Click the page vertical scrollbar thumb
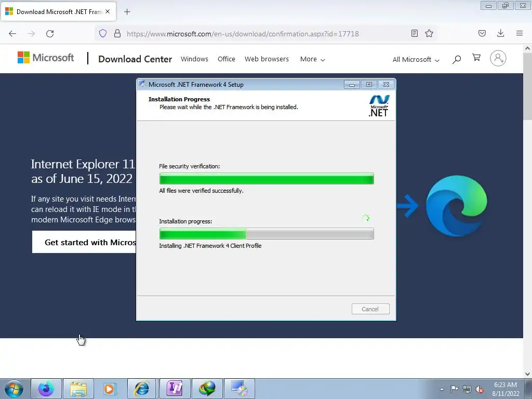532x399 pixels. [527, 87]
